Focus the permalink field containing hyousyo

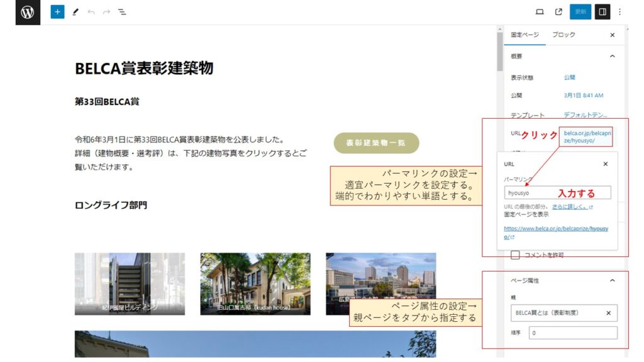(557, 193)
